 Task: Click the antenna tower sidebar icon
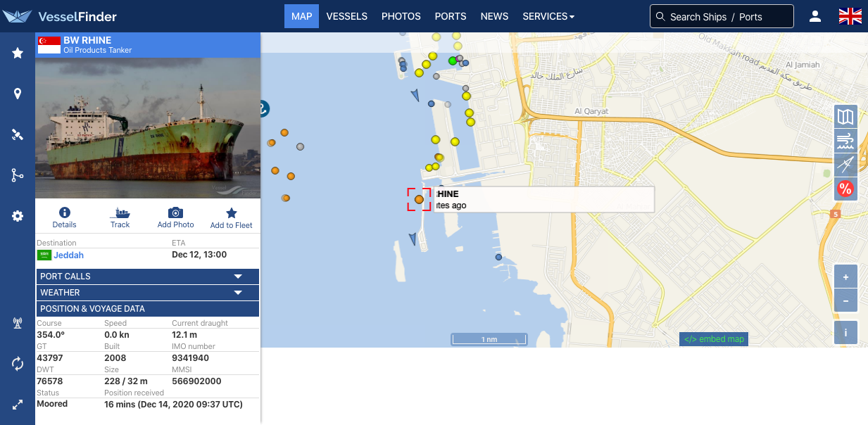[18, 323]
